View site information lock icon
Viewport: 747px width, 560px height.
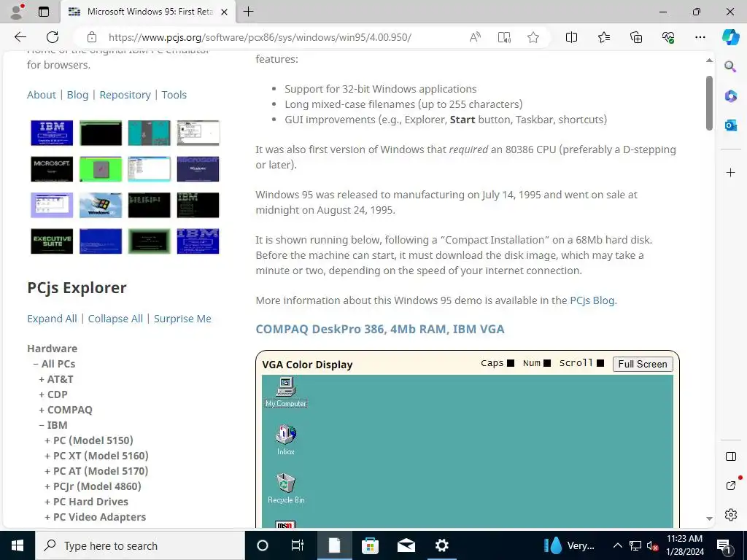pos(92,37)
